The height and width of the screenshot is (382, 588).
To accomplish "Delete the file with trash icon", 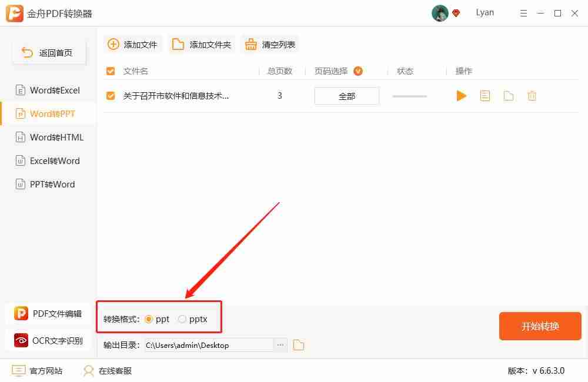I will (532, 96).
